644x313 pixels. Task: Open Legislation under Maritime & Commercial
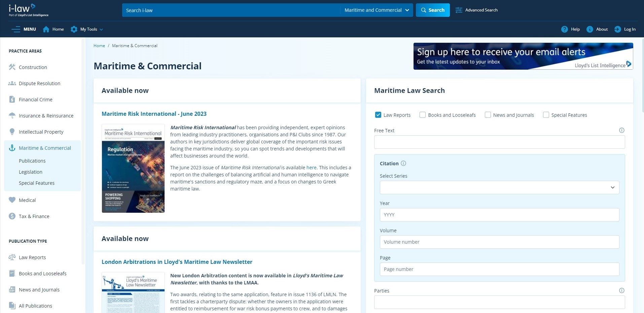[31, 172]
